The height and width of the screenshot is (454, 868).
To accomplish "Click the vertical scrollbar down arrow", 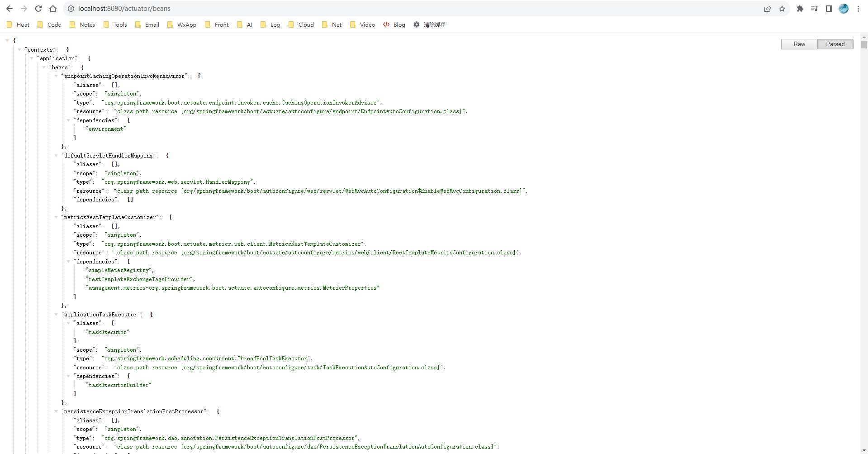I will [864, 450].
